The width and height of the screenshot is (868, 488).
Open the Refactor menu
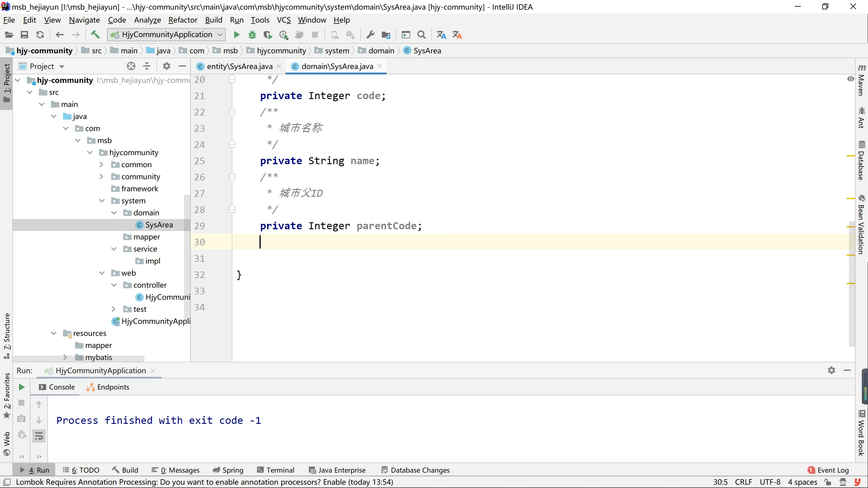click(183, 20)
